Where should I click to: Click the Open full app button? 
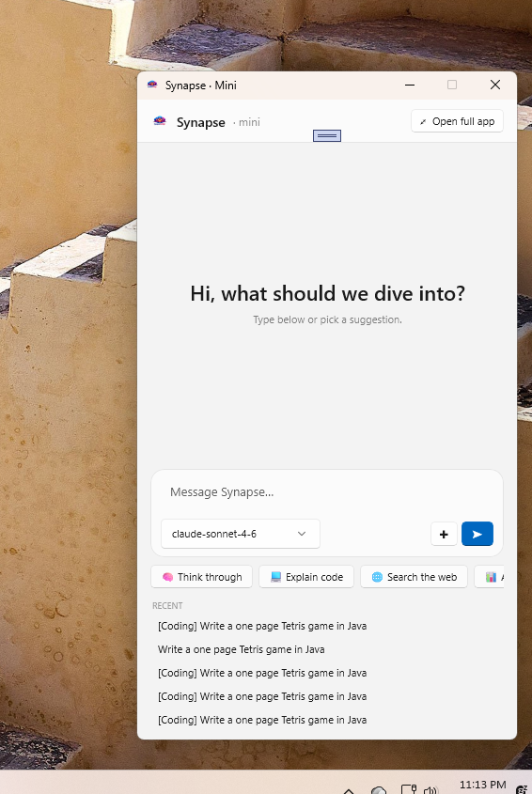pos(457,121)
